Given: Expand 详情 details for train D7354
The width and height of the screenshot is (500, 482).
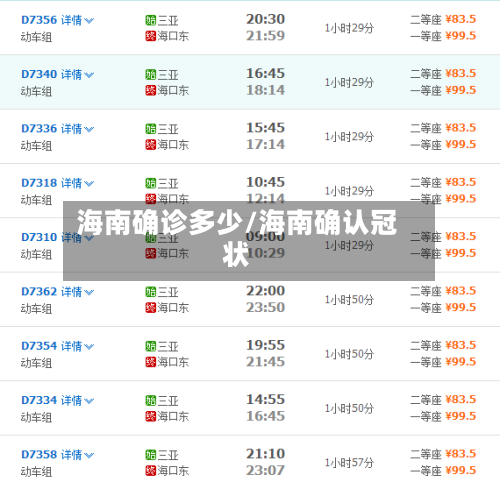Looking at the screenshot, I should 77,346.
